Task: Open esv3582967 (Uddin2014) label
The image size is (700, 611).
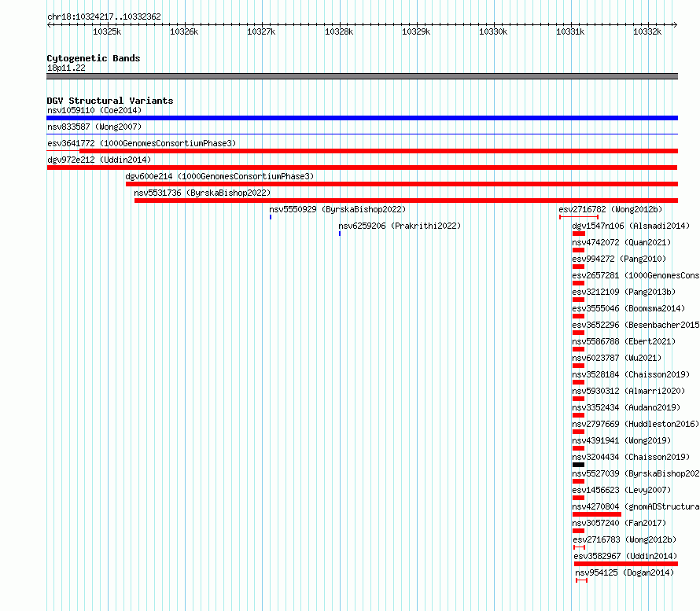Action: (625, 556)
